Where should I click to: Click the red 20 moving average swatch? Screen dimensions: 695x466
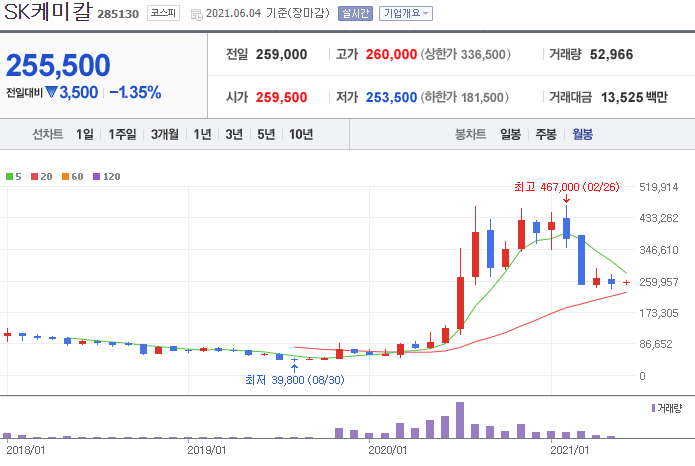35,176
